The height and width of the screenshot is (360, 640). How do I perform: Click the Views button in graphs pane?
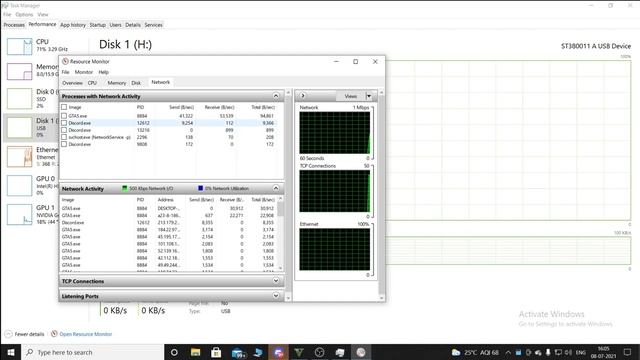point(351,96)
